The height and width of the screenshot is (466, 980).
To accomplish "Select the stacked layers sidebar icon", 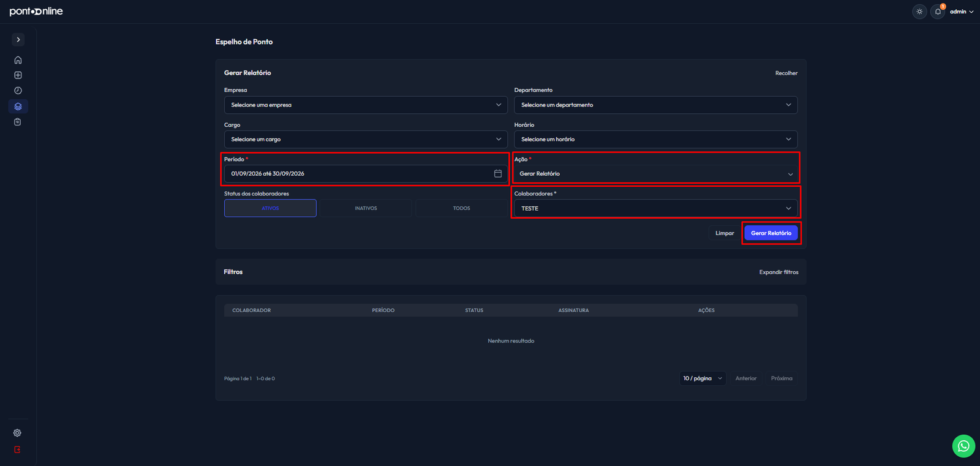I will click(18, 107).
